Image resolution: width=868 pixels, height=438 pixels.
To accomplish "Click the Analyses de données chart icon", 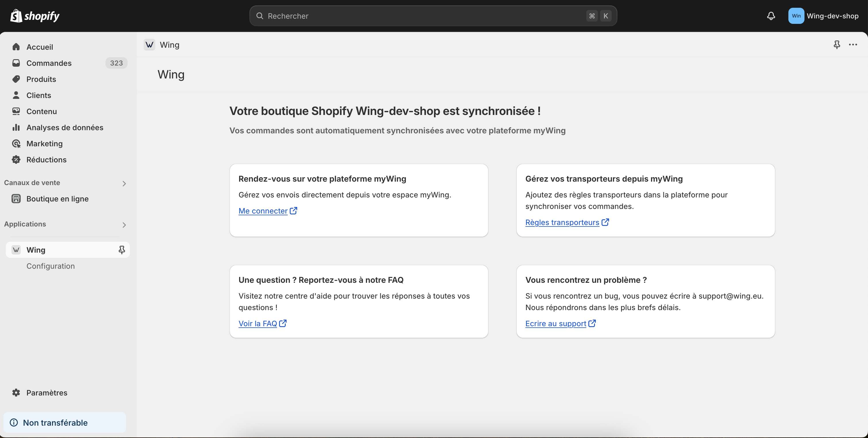I will tap(16, 127).
